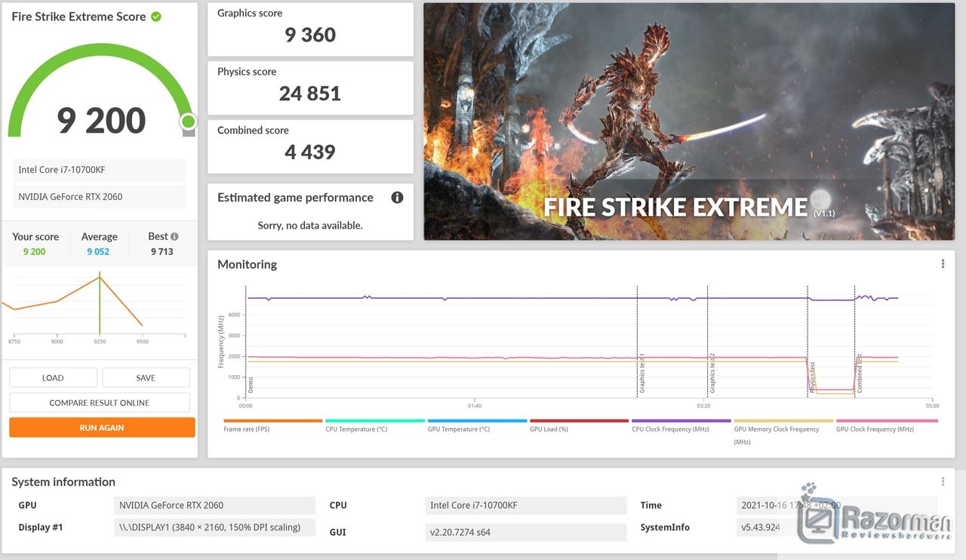Open the Estimated game performance info icon
The height and width of the screenshot is (560, 966).
[397, 198]
